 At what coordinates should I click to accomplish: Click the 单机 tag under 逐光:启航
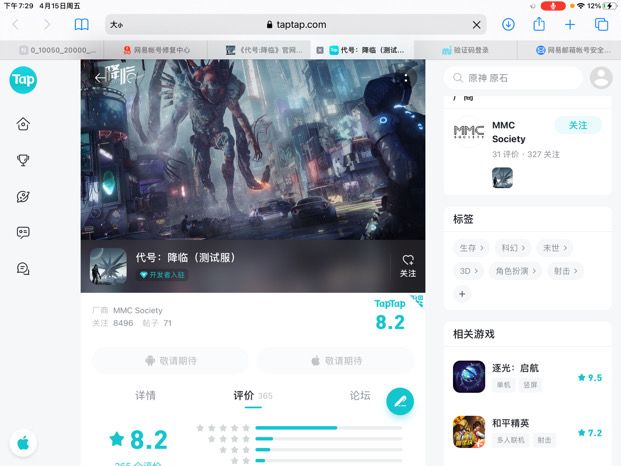503,385
